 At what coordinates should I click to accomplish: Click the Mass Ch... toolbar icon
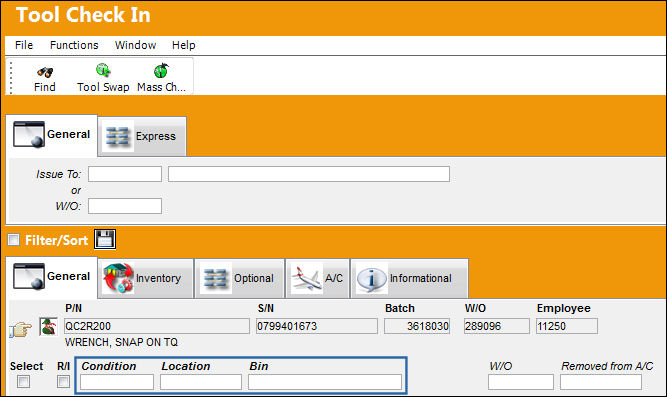coord(161,71)
